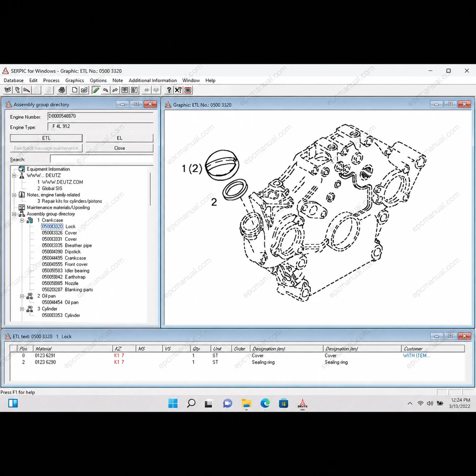Click the Customer column header
476x476 pixels.
pyautogui.click(x=433, y=349)
